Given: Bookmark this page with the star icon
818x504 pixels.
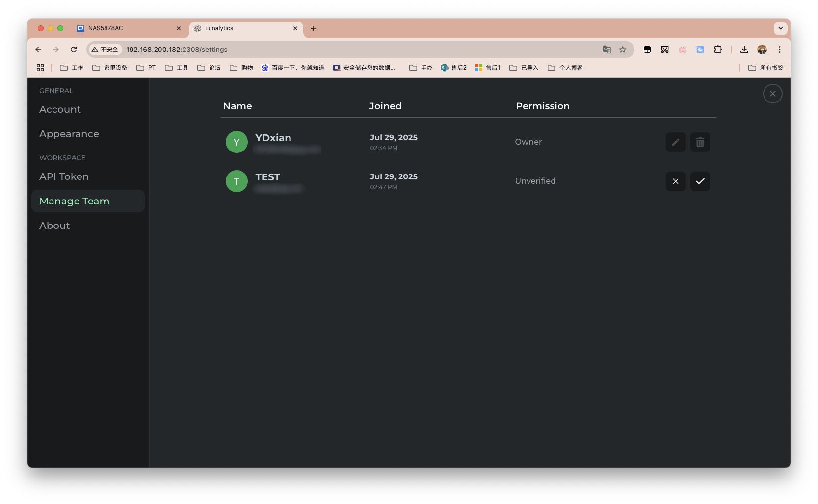Looking at the screenshot, I should (623, 50).
